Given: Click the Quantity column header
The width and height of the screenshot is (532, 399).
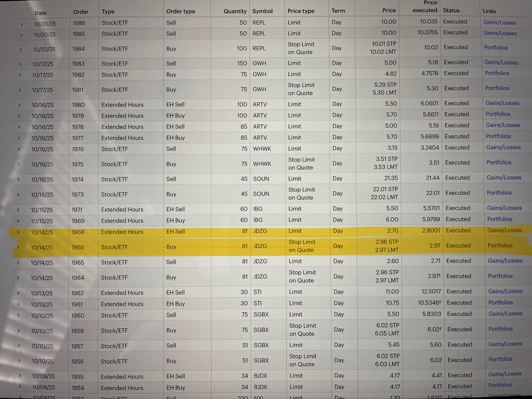Looking at the screenshot, I should (235, 11).
